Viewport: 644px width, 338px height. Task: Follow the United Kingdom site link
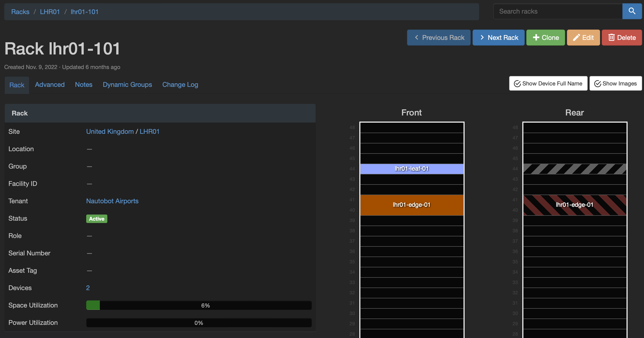coord(110,132)
